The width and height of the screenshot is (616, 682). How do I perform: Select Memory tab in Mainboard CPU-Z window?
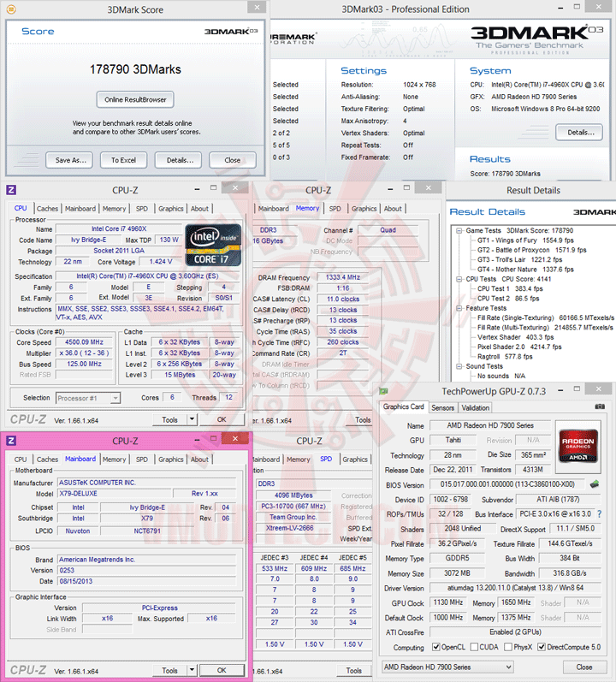click(x=114, y=460)
